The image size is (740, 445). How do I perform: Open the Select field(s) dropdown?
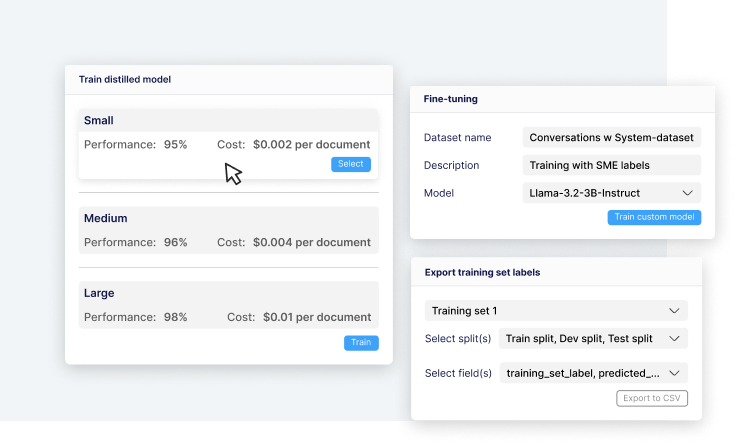tap(593, 373)
